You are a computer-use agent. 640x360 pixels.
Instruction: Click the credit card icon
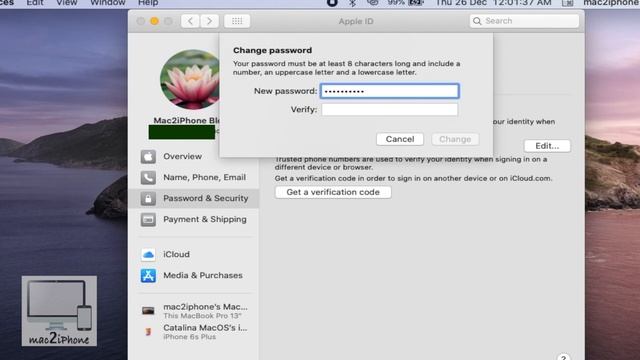click(x=148, y=220)
